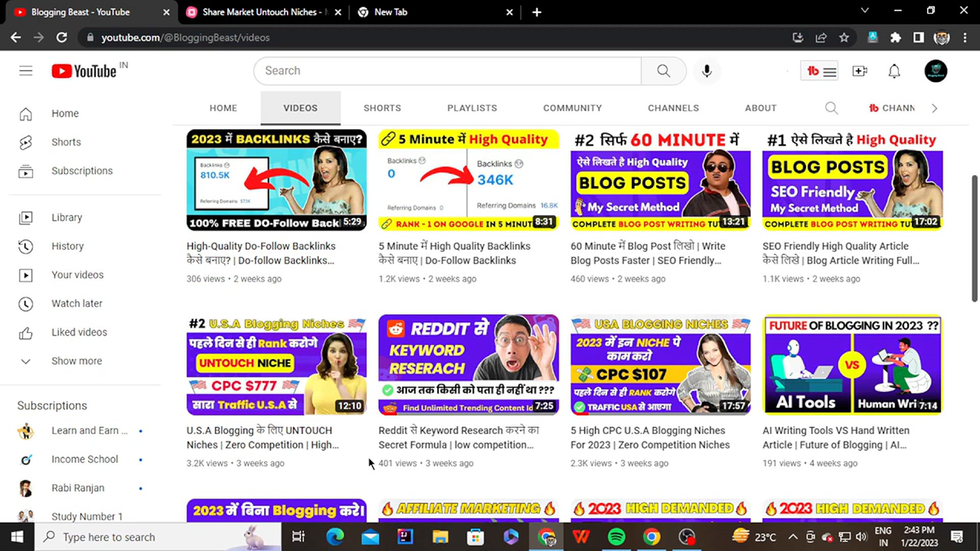Switch to the New Tab browser tab
Screen dimensions: 980x551
[x=434, y=12]
